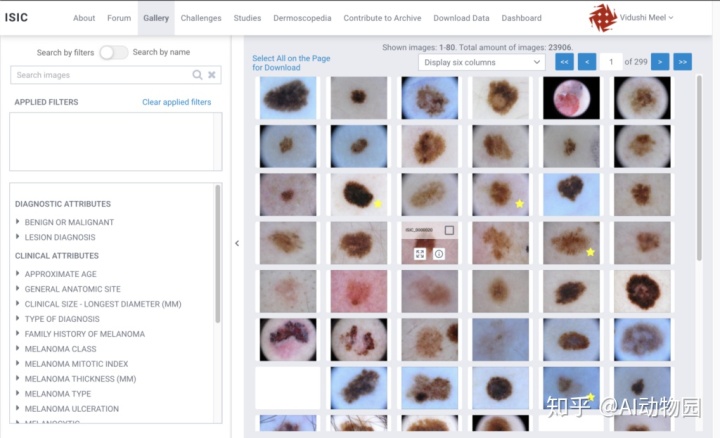Click the DIAGNOSTIC ATTRIBUTES heading

pyautogui.click(x=63, y=204)
